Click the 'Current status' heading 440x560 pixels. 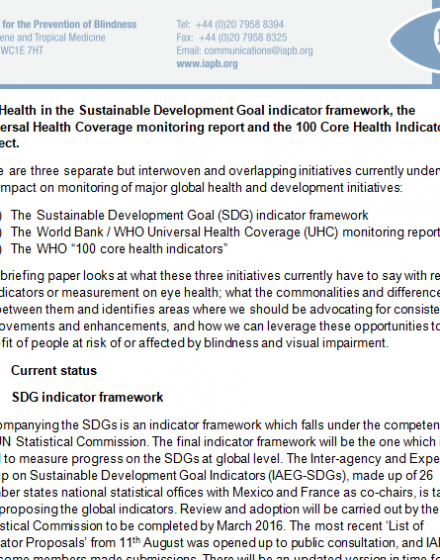pos(54,370)
